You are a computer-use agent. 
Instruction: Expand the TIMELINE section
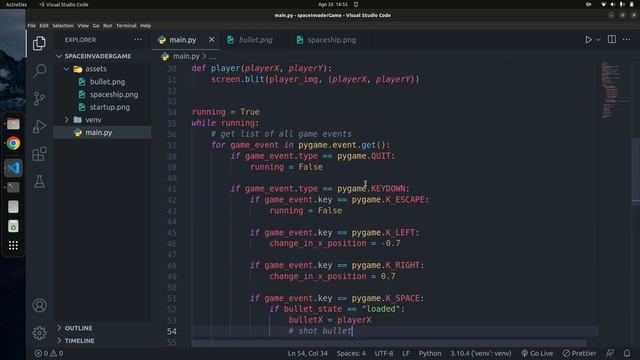click(79, 340)
